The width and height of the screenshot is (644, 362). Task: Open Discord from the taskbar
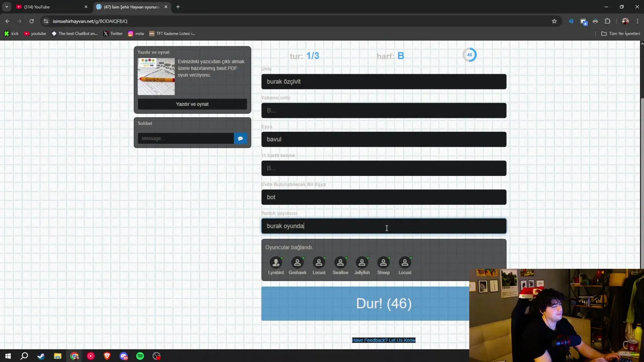click(124, 356)
